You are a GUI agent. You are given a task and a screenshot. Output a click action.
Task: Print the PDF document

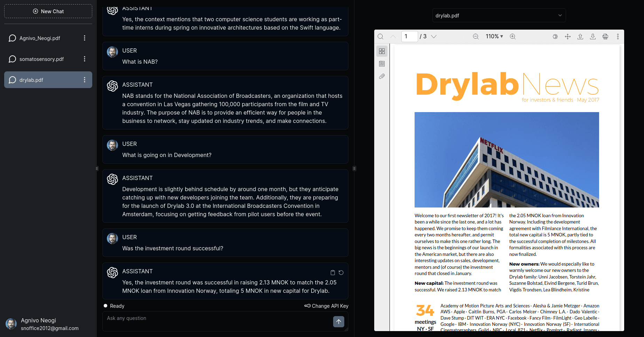[605, 36]
